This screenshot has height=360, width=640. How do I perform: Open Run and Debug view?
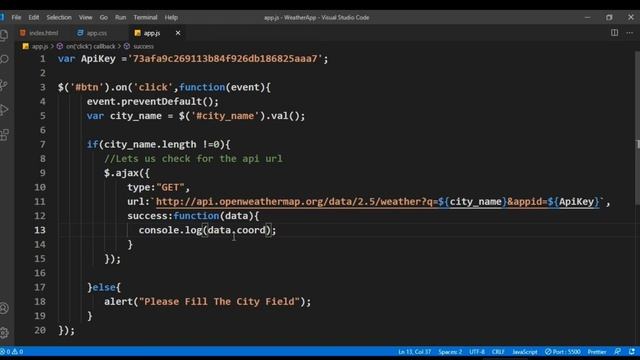[4, 109]
